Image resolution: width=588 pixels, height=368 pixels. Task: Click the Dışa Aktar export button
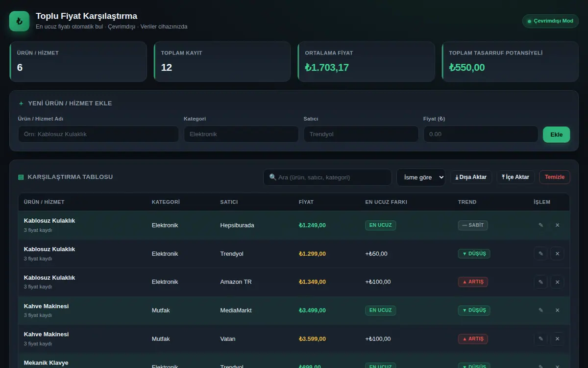(x=471, y=177)
